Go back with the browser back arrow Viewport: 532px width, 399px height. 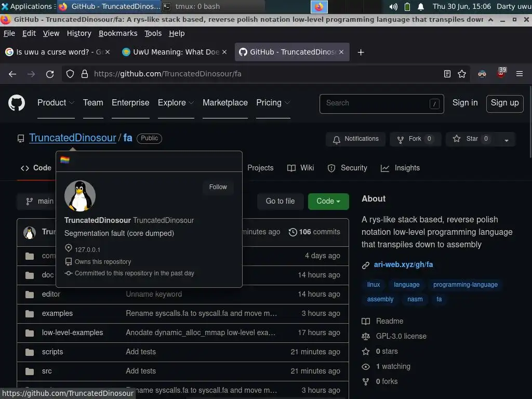pos(12,74)
